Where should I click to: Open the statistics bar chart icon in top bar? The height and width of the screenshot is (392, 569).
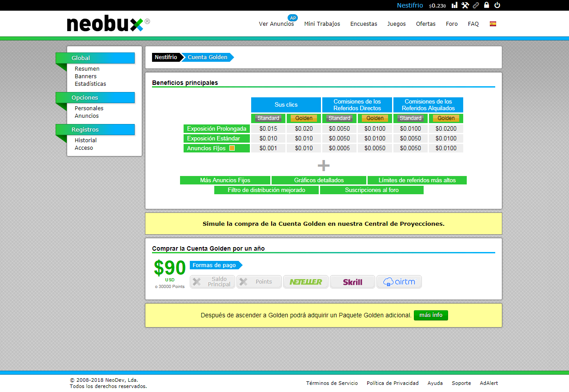(454, 5)
